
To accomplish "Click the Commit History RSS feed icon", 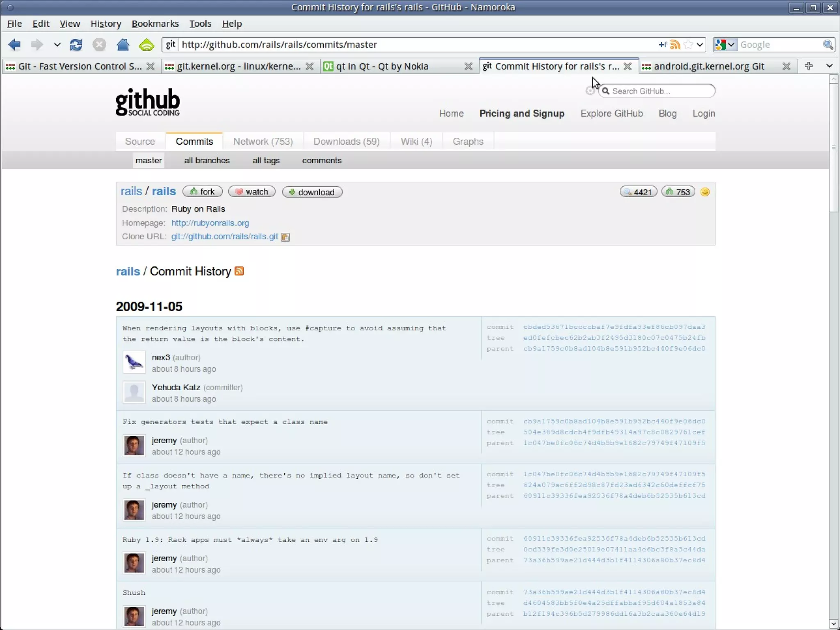I will tap(239, 271).
